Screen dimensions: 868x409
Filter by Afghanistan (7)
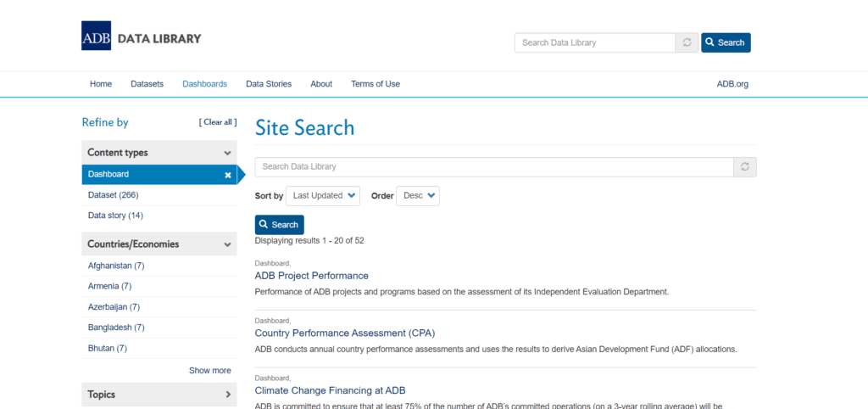pyautogui.click(x=116, y=266)
